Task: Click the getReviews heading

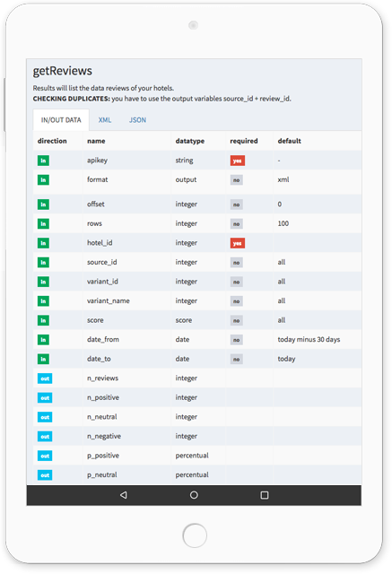Action: point(63,71)
